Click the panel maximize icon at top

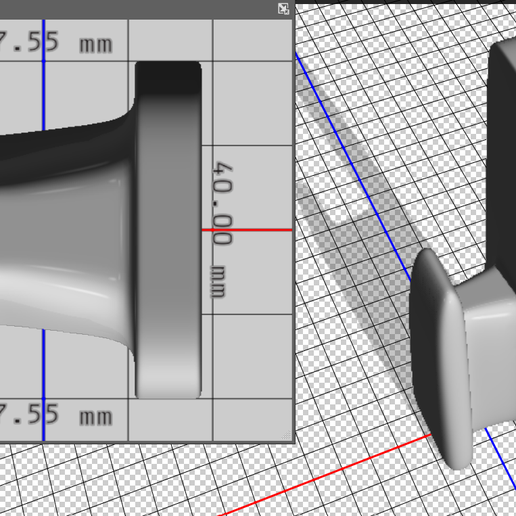[x=283, y=9]
